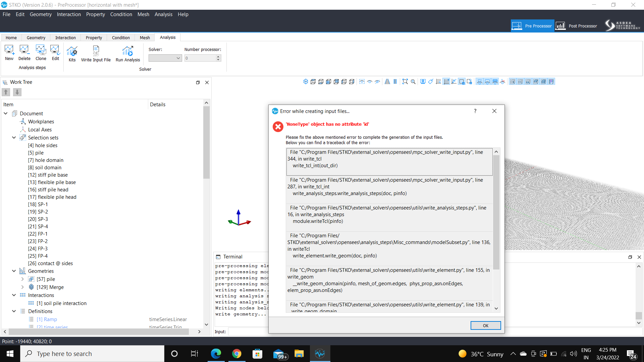Click the crossed-out eye hide icon

(377, 81)
